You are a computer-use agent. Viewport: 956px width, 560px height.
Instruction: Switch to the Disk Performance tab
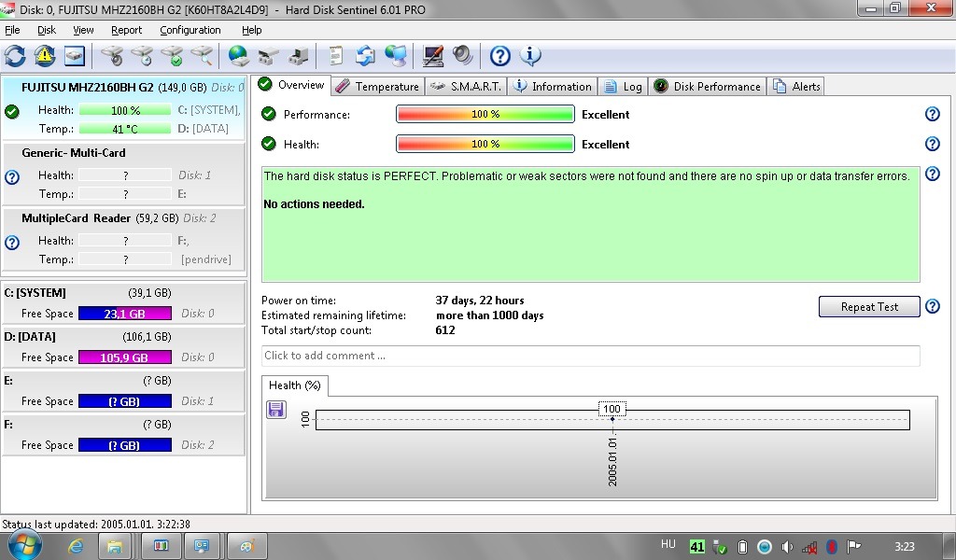pos(708,87)
